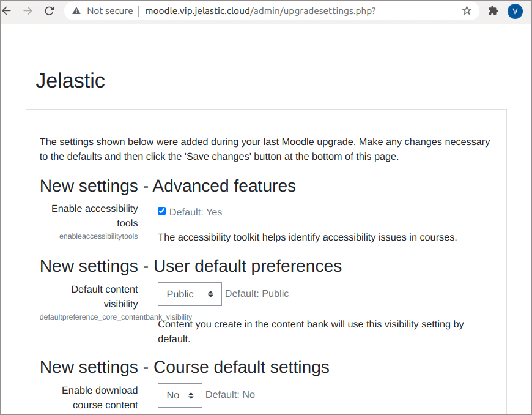Click New settings - Advanced features heading
Screen dimensions: 532x415
point(168,186)
